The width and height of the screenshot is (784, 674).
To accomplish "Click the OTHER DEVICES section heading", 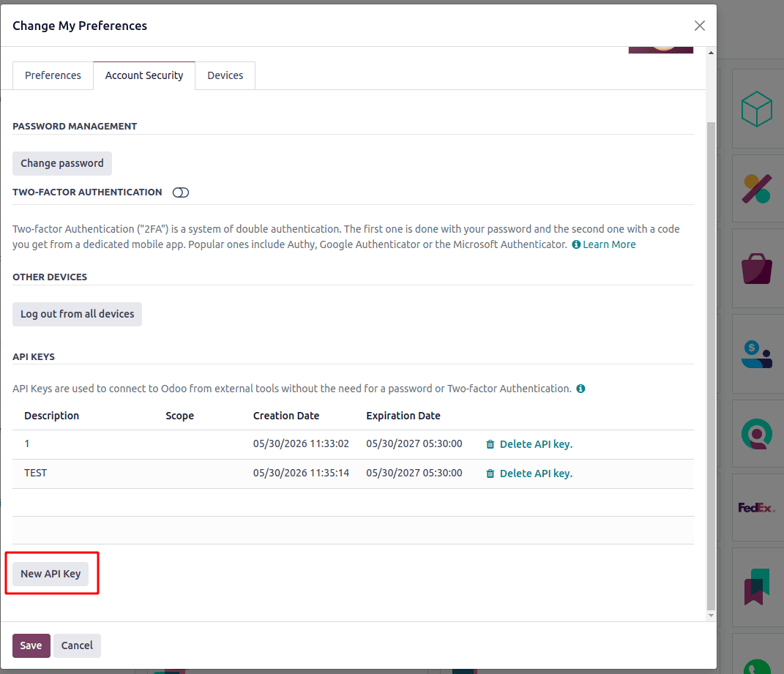I will (50, 277).
